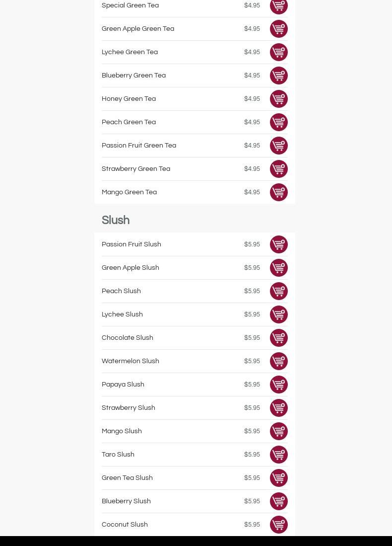Image resolution: width=392 pixels, height=546 pixels.
Task: Add Passion Fruit Green Tea to cart
Action: point(278,146)
